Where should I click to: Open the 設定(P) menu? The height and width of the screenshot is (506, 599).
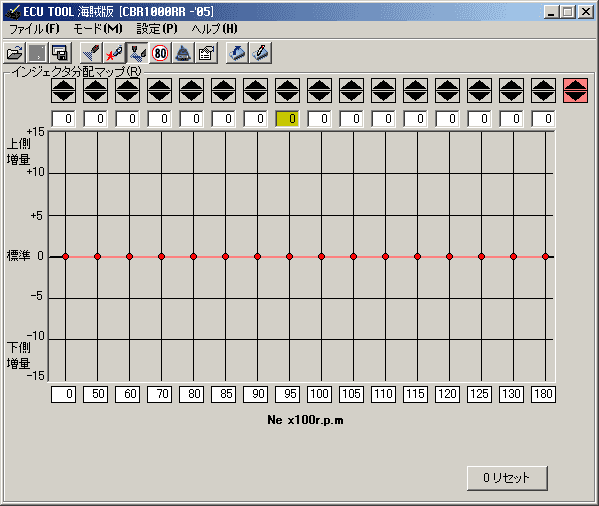(157, 29)
